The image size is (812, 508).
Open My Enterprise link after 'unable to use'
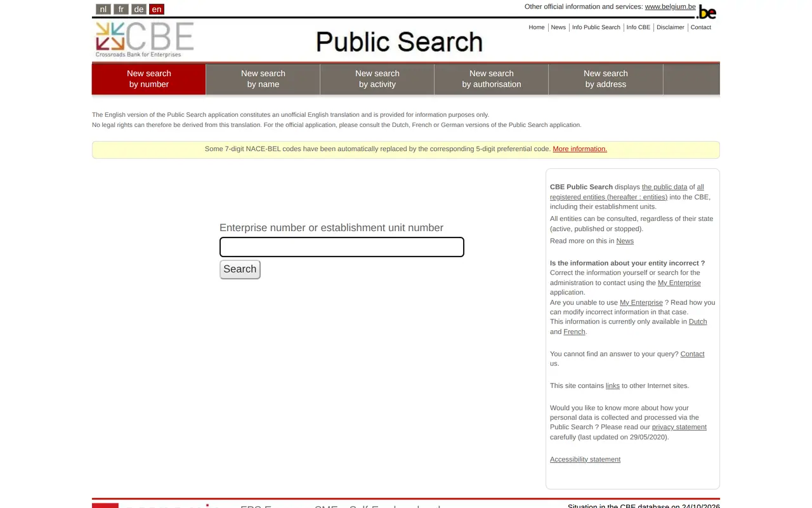coord(641,302)
